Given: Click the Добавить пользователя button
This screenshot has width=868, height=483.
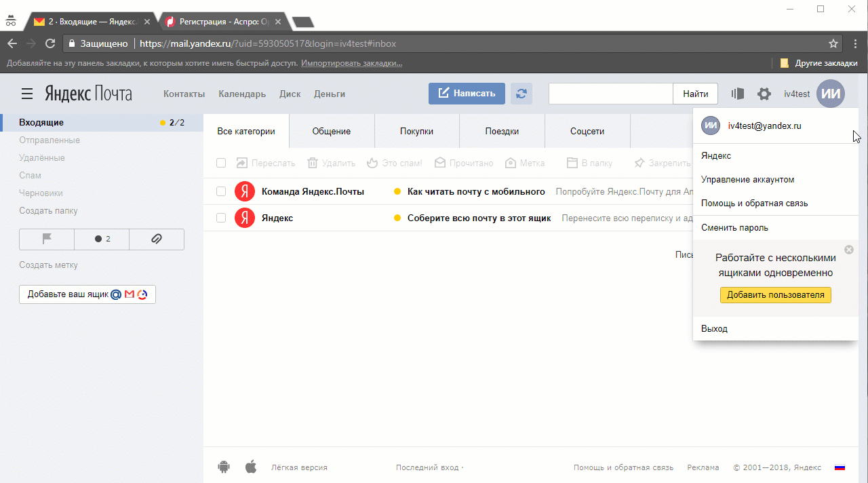Looking at the screenshot, I should tap(775, 295).
